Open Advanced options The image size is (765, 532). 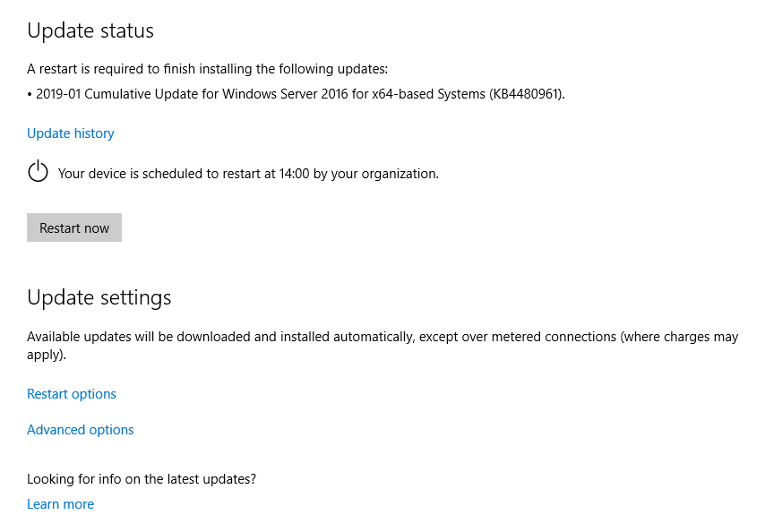point(80,430)
